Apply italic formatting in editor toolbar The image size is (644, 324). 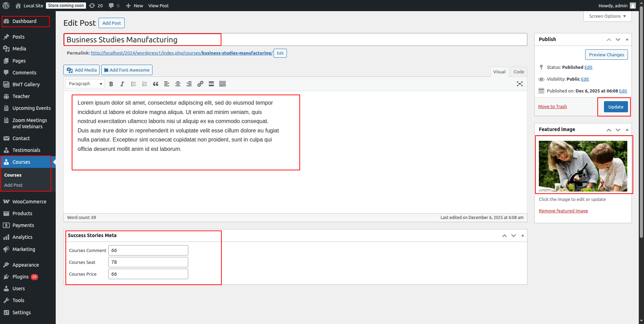[x=122, y=84]
